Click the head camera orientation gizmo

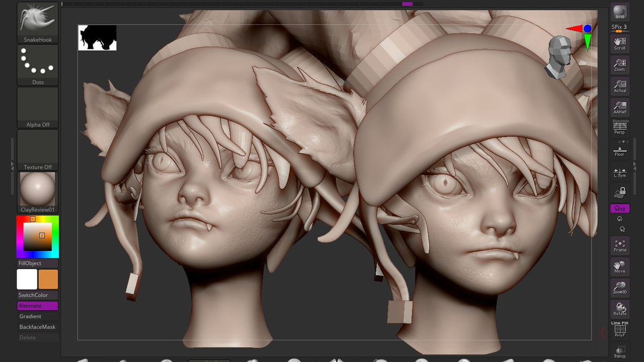(x=558, y=57)
